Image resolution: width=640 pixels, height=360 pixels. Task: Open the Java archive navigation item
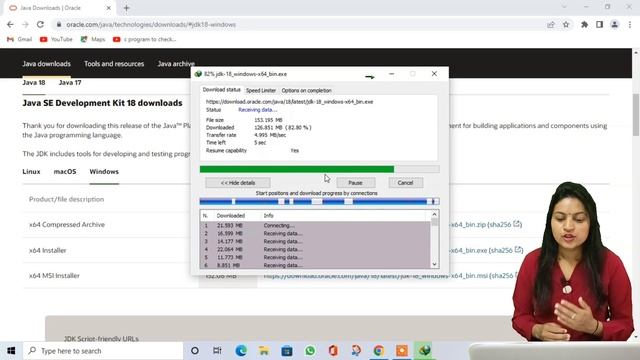(176, 64)
